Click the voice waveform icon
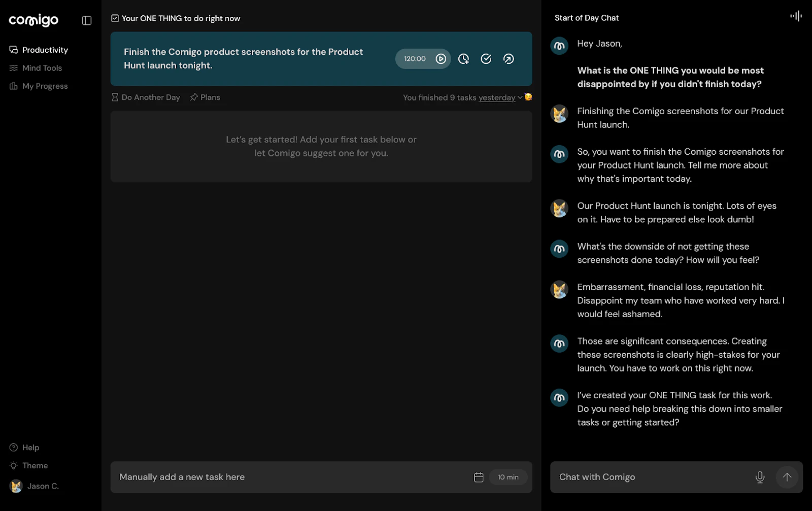The height and width of the screenshot is (511, 812). click(796, 16)
